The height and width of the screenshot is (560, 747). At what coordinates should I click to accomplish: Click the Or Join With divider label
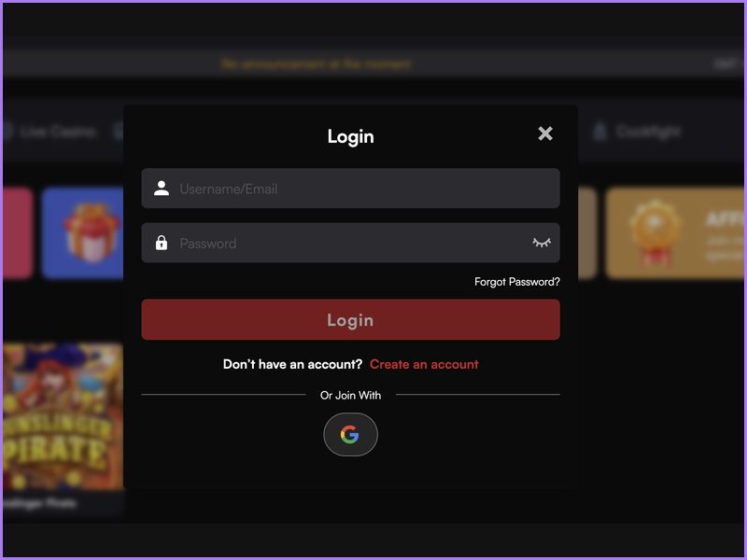click(x=350, y=395)
